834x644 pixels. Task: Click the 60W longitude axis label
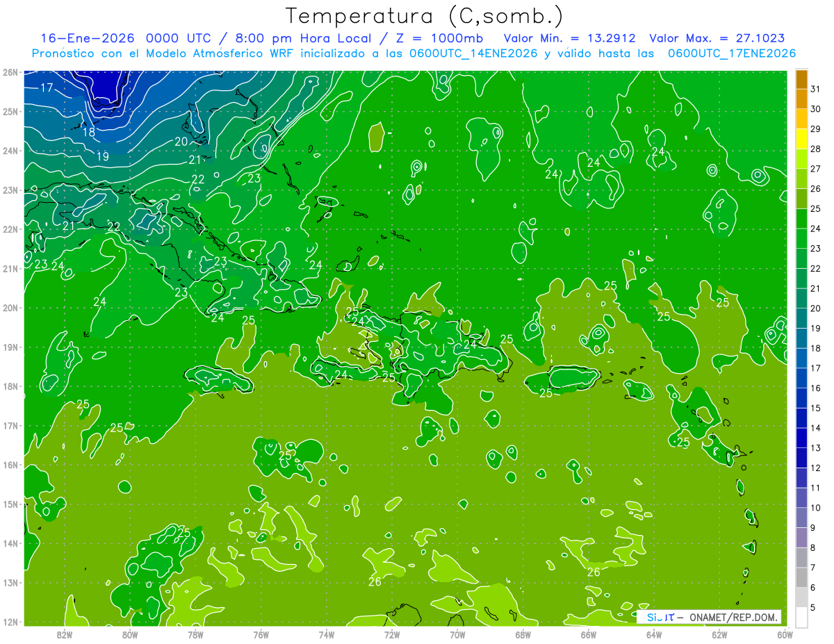785,634
